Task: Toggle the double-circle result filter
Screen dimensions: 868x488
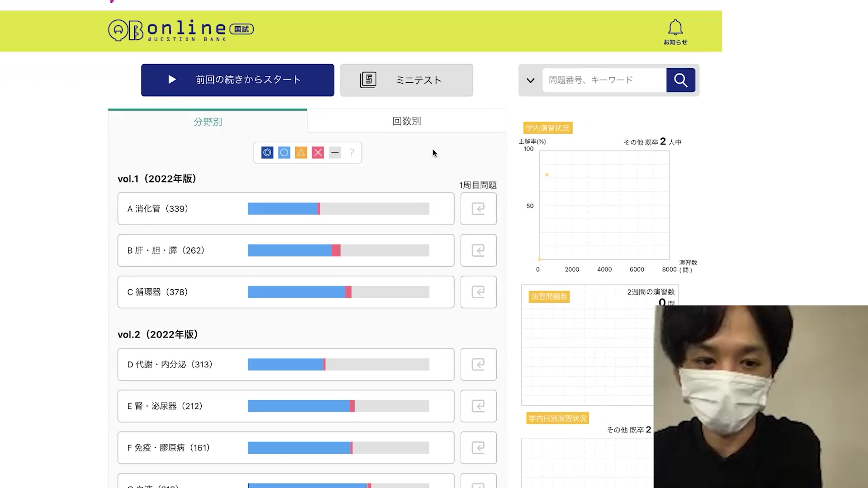Action: pyautogui.click(x=267, y=153)
